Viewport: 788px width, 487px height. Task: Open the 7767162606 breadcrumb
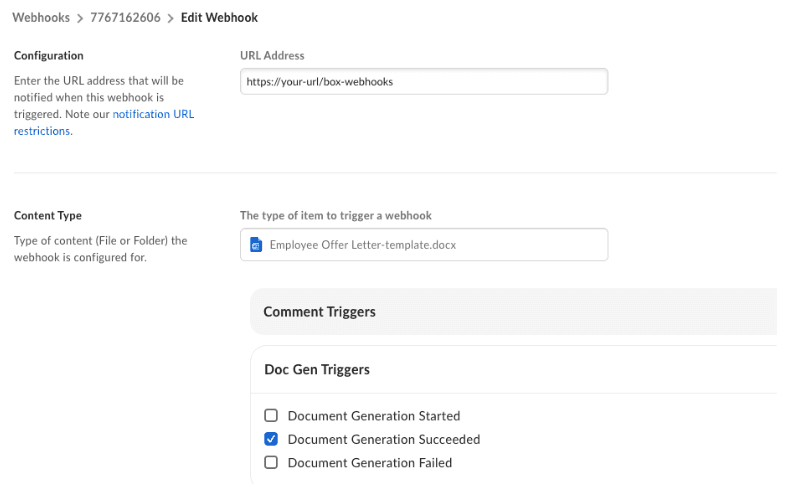[x=125, y=18]
